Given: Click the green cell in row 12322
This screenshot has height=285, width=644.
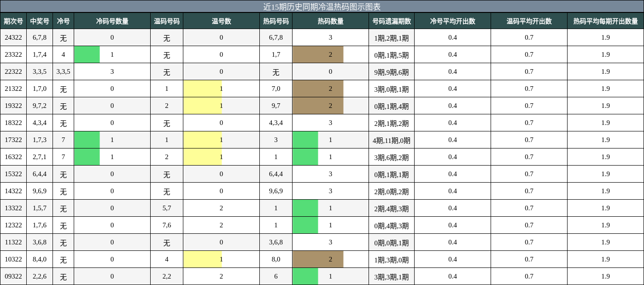Looking at the screenshot, I should click(305, 225).
